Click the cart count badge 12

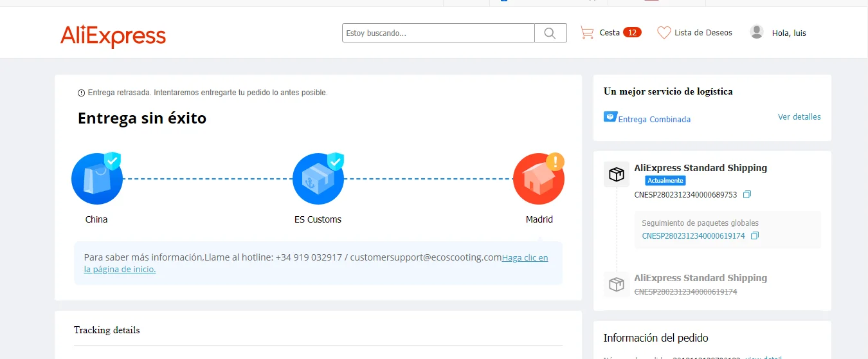point(632,32)
